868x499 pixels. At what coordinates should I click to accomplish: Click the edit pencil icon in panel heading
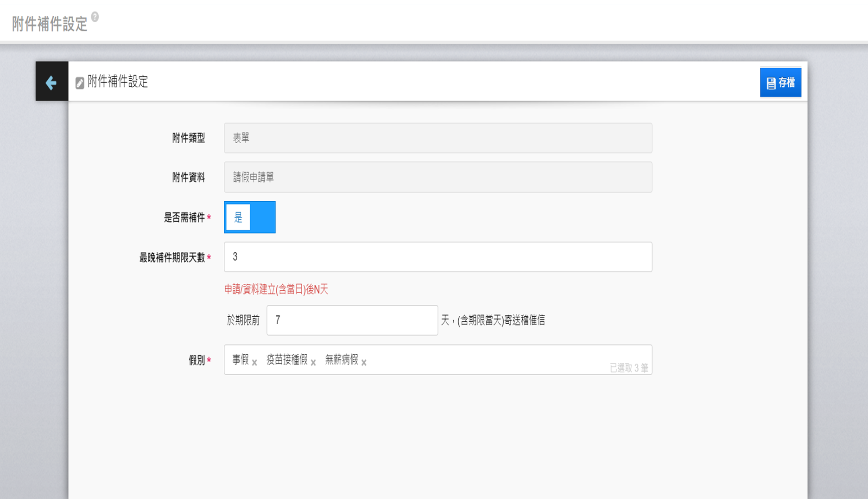(80, 83)
